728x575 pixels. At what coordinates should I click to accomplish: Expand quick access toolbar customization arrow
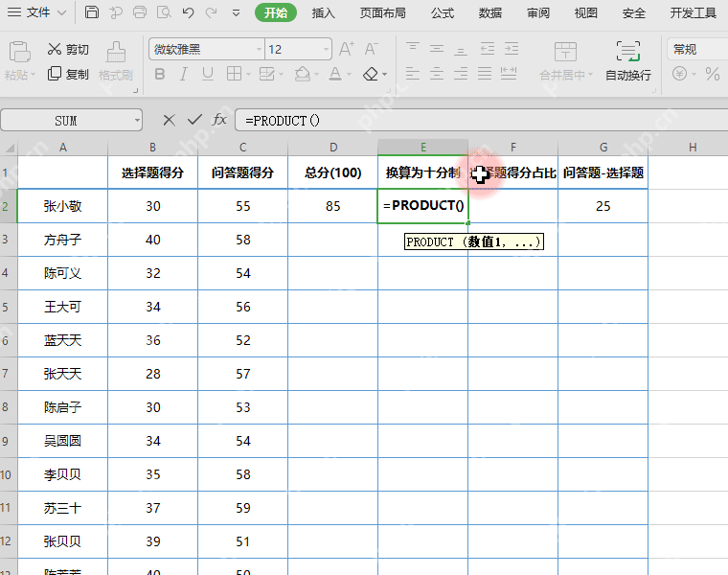(236, 13)
